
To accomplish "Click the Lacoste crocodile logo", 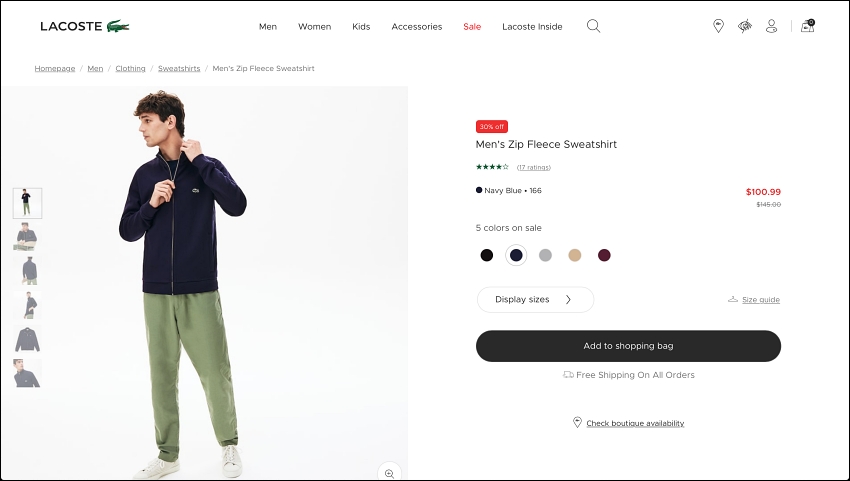I will tap(118, 26).
